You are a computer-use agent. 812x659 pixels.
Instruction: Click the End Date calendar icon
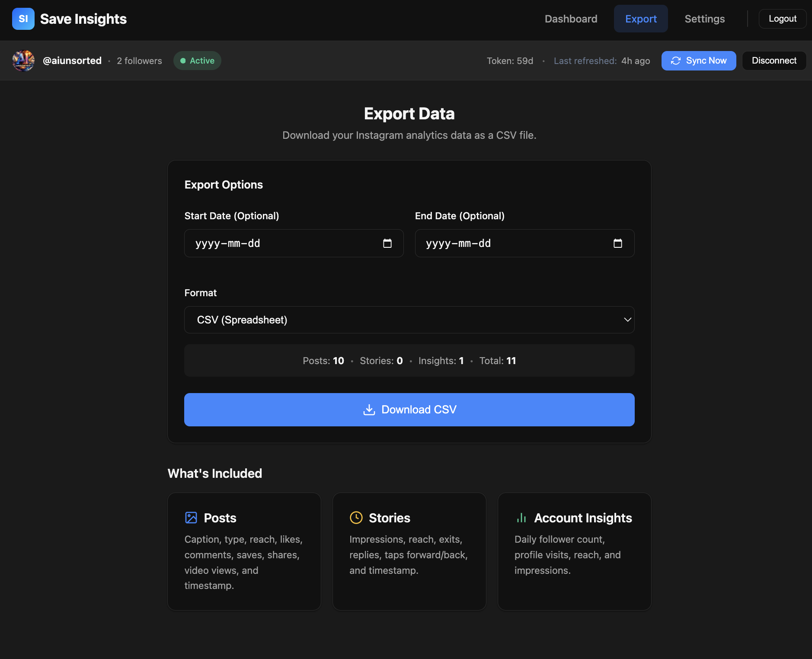(x=618, y=243)
